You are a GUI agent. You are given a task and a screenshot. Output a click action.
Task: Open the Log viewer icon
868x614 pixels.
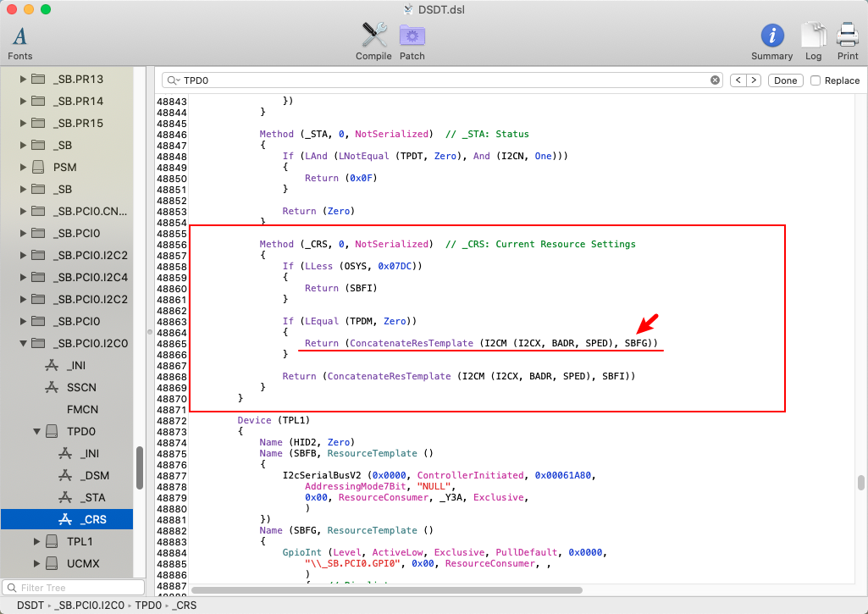(813, 41)
